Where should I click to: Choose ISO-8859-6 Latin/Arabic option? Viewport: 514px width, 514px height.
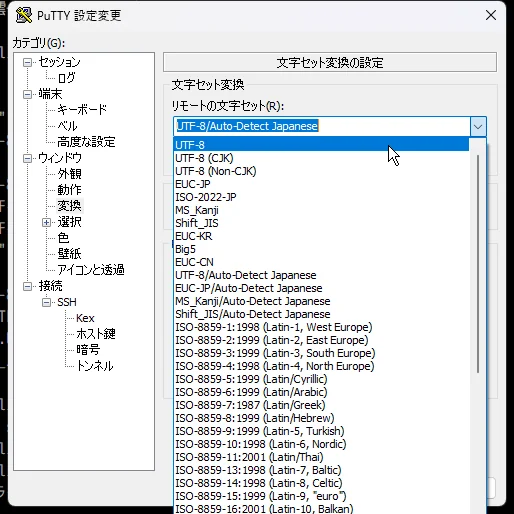(x=321, y=392)
